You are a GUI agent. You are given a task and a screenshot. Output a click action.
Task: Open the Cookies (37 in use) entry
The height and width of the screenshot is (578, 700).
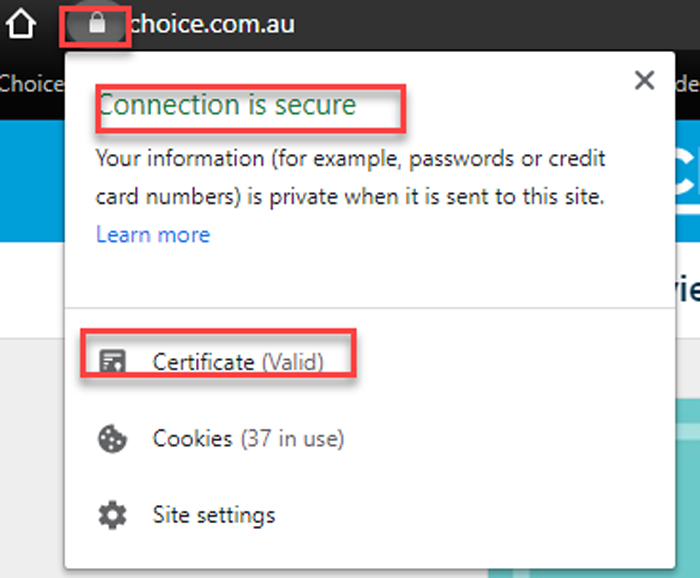pyautogui.click(x=247, y=439)
